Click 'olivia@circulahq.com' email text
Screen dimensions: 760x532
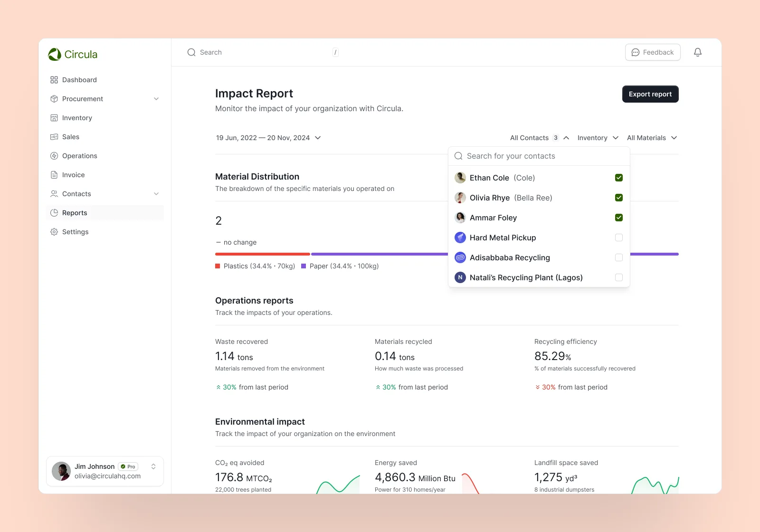(107, 476)
